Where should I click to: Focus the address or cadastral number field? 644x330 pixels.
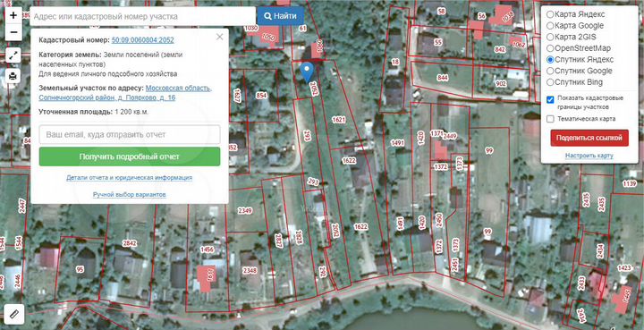pos(142,16)
